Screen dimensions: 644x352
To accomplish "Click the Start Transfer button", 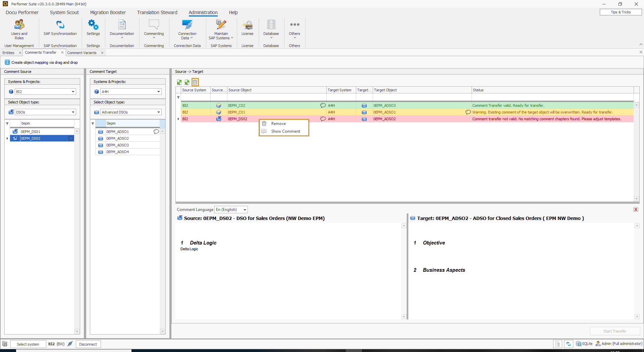I will tap(615, 331).
